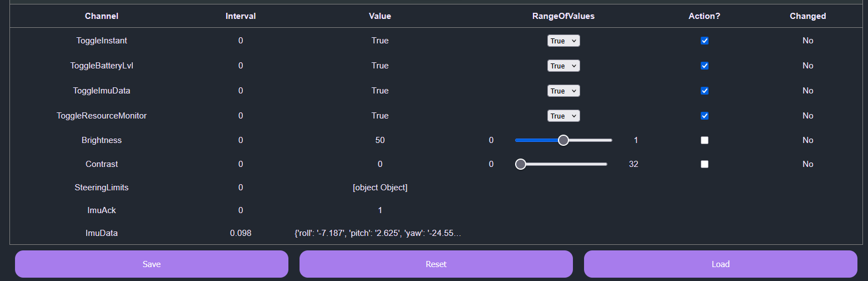The width and height of the screenshot is (868, 281).
Task: Click the Channel column header
Action: pos(102,16)
